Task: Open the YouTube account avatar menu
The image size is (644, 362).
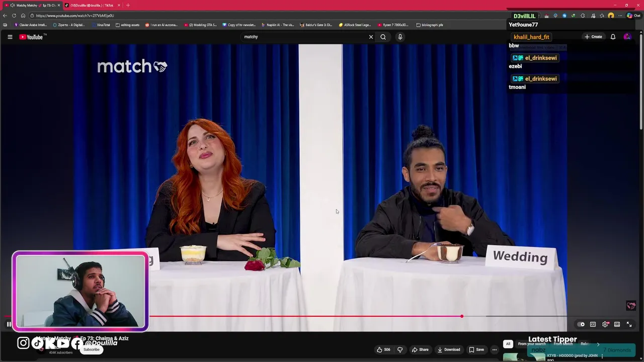Action: pyautogui.click(x=627, y=37)
